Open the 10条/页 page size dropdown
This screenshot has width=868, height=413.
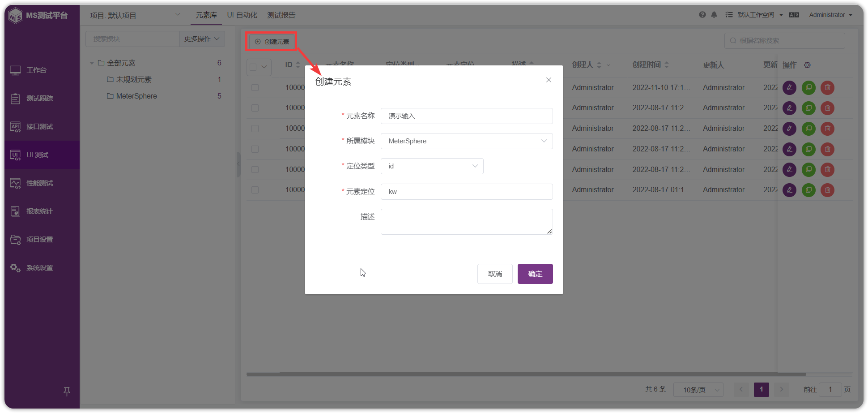click(x=698, y=390)
